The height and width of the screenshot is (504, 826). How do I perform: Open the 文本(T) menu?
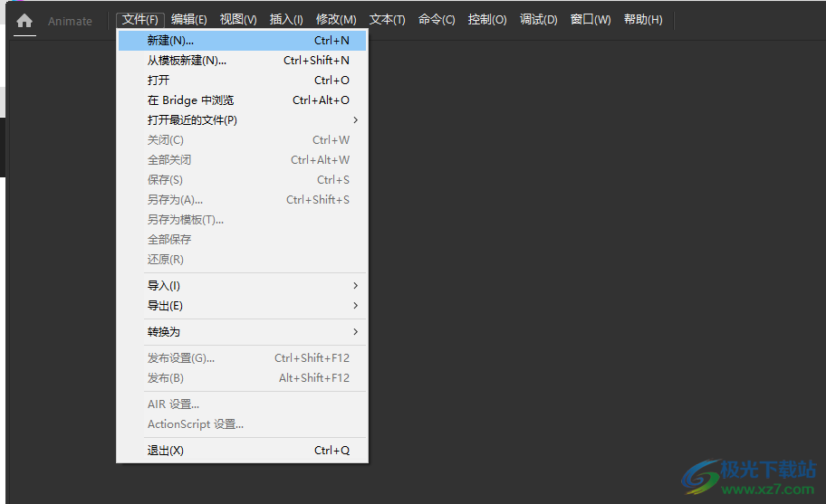[x=388, y=20]
